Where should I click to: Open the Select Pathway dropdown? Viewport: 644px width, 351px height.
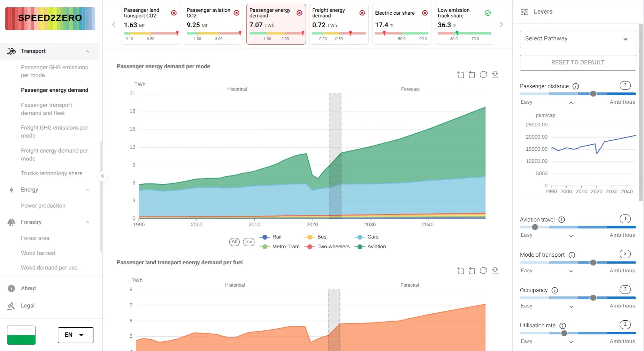point(577,39)
